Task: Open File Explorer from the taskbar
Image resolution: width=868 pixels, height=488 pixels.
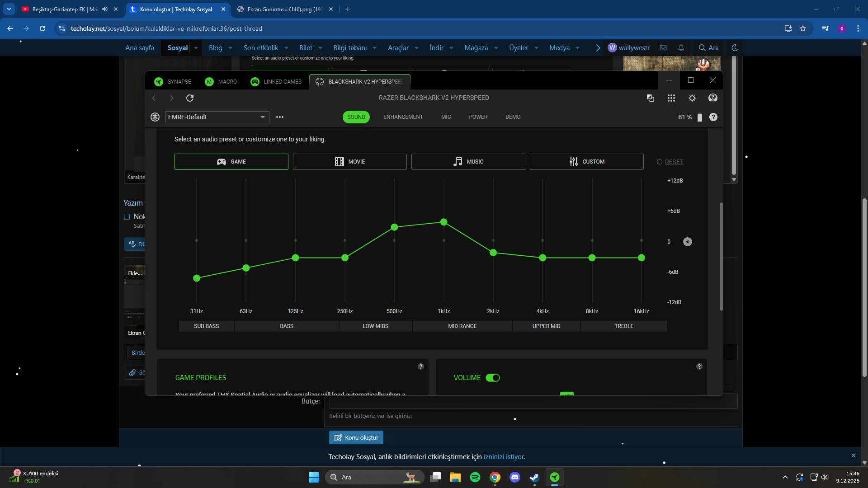Action: point(455,477)
